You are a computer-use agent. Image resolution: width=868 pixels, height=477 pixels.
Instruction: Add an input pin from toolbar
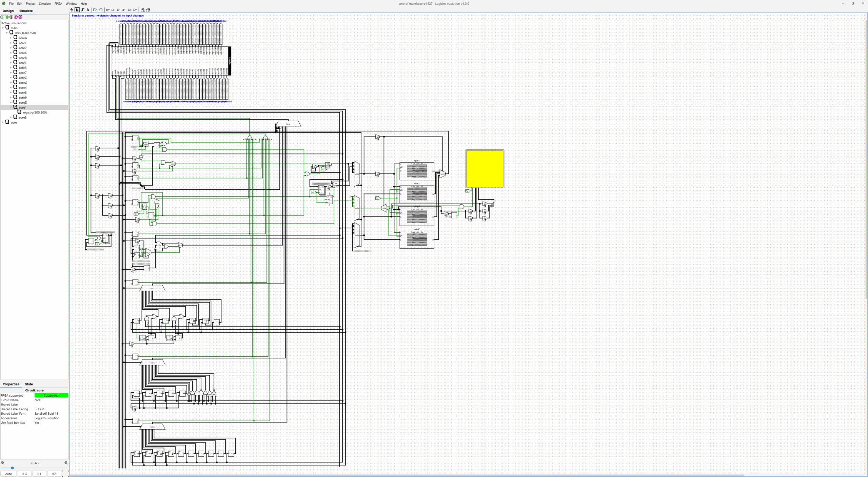[95, 10]
